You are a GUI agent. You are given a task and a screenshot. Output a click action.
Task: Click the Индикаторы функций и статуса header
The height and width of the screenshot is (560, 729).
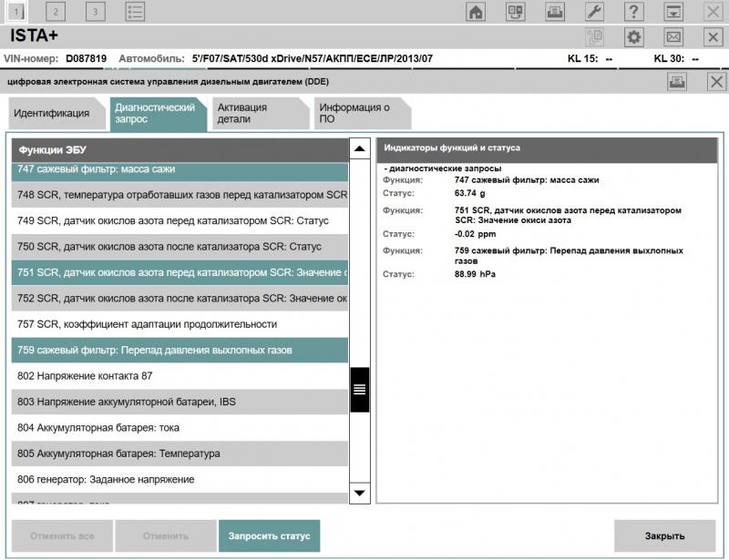pyautogui.click(x=547, y=149)
